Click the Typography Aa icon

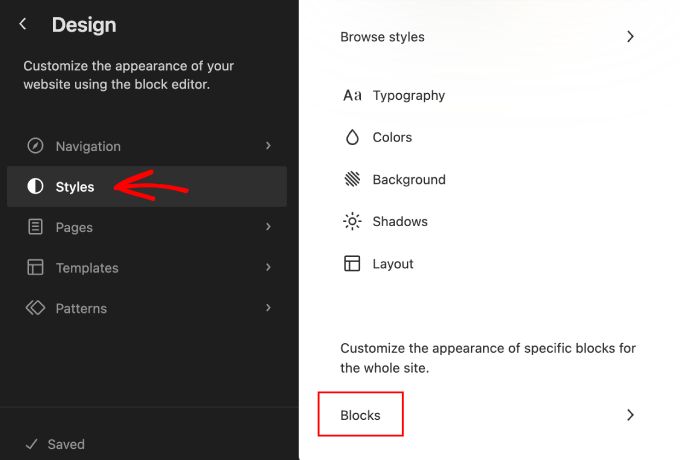tap(352, 96)
